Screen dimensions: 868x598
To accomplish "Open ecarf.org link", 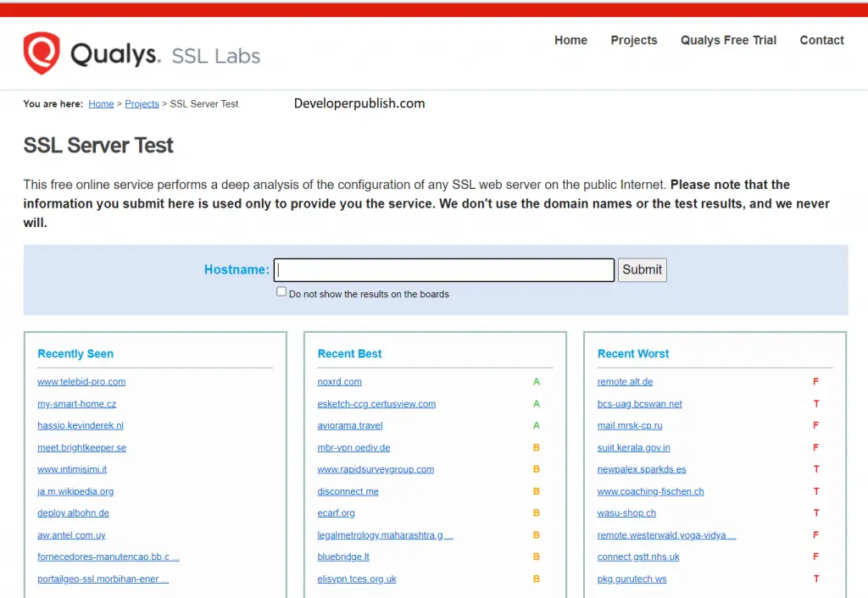I will 336,512.
